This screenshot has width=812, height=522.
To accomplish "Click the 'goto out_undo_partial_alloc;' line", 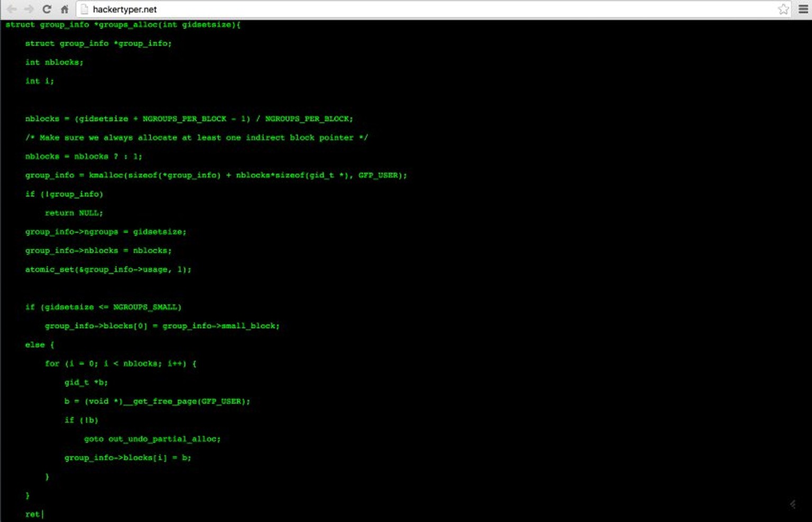I will pos(152,439).
